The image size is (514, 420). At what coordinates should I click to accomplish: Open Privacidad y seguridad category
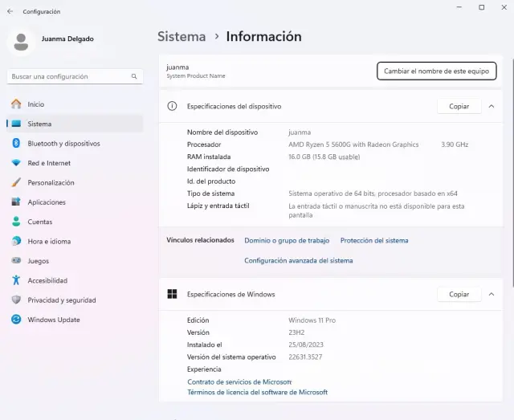point(61,300)
